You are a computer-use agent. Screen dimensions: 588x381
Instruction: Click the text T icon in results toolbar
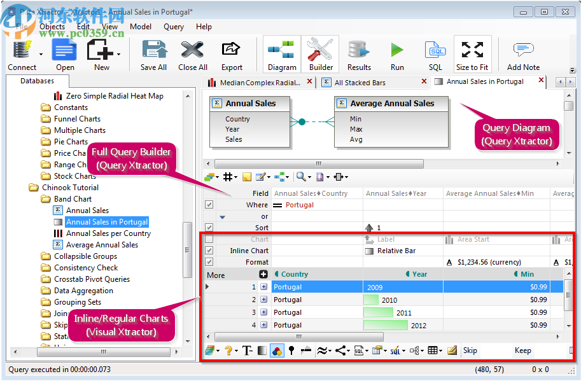pos(247,350)
